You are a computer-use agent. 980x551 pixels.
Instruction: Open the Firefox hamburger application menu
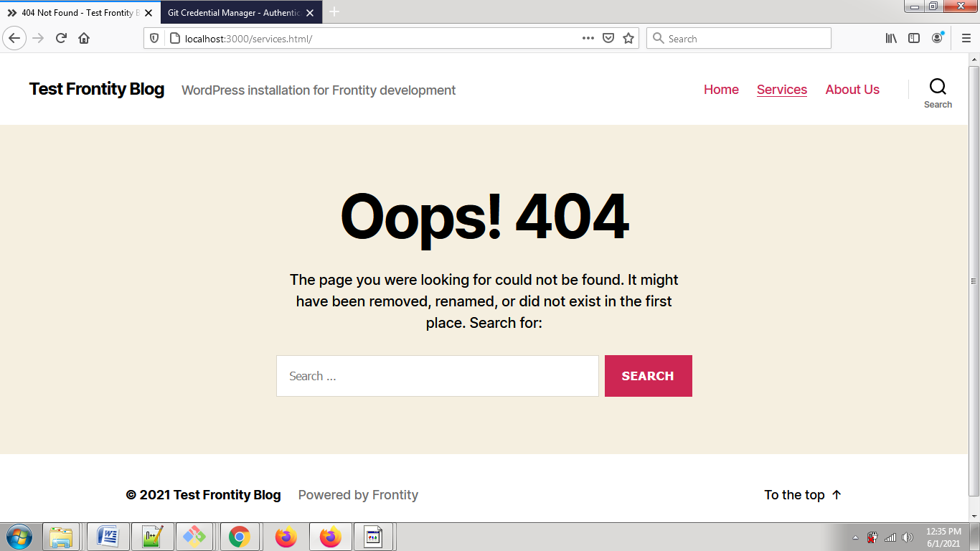pos(966,39)
